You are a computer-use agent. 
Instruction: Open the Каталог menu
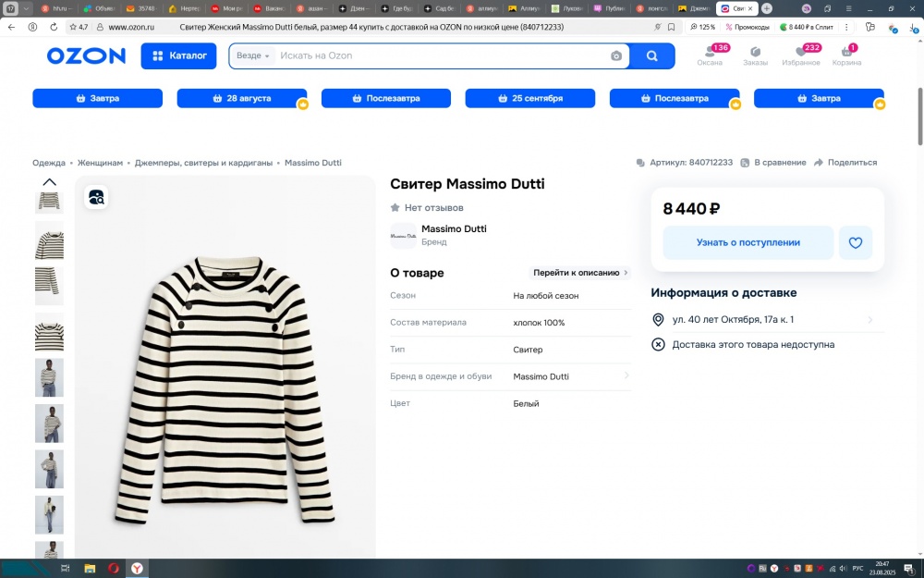pyautogui.click(x=178, y=56)
